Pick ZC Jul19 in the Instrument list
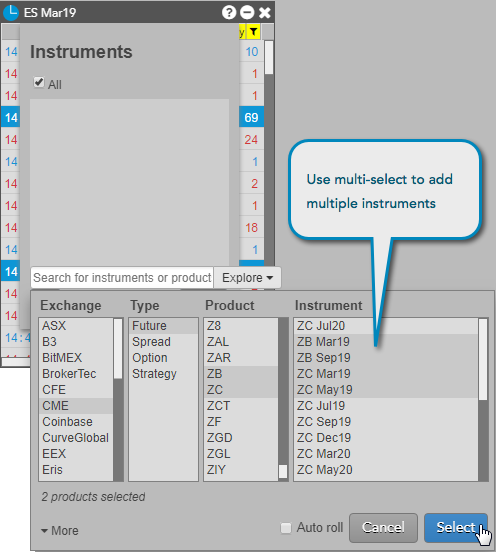This screenshot has width=496, height=552. click(x=386, y=406)
